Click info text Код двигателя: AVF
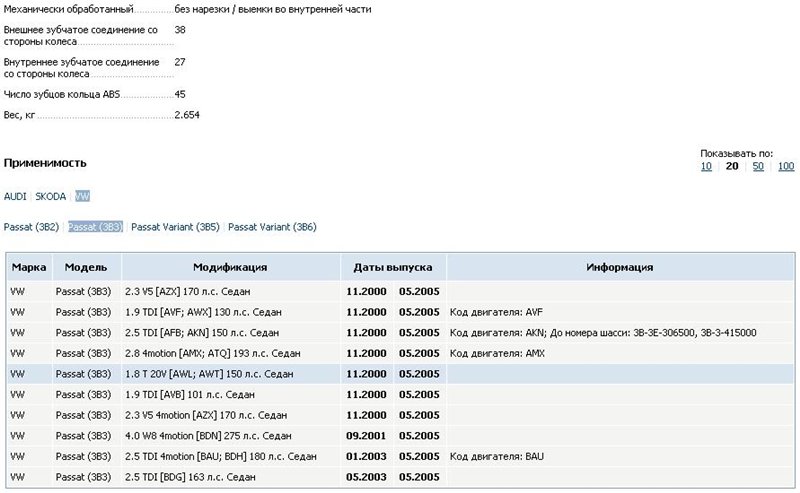 [x=496, y=312]
